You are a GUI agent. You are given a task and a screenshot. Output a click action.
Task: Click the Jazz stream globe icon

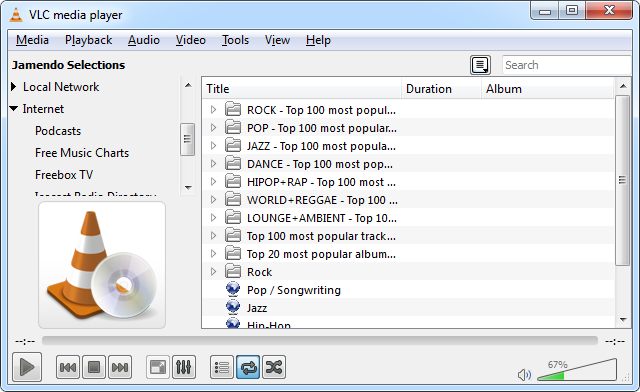(x=233, y=307)
